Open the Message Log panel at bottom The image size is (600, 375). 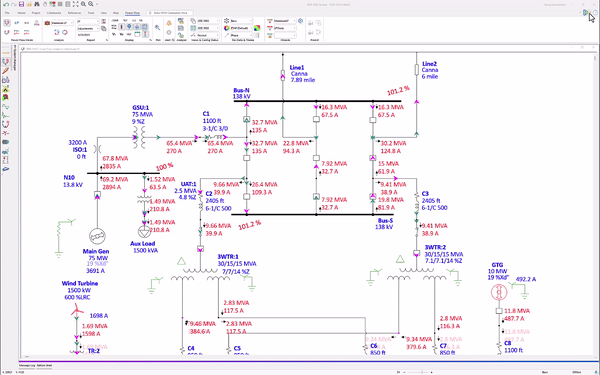pos(27,365)
